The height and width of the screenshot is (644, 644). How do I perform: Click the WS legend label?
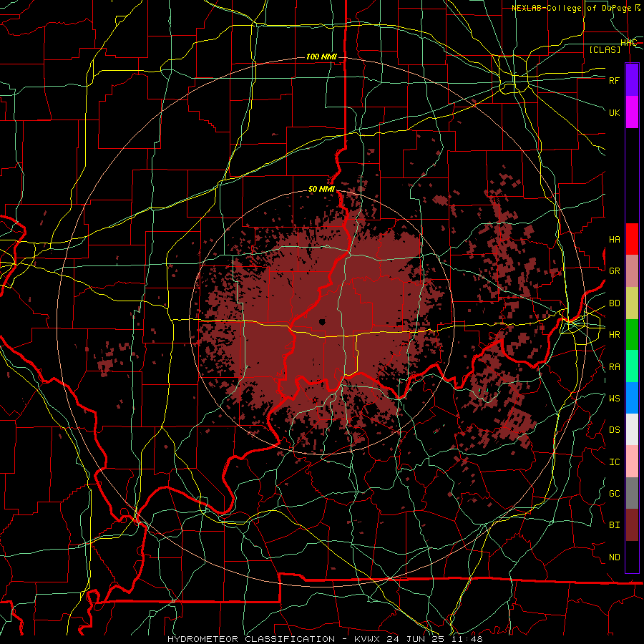(x=614, y=398)
